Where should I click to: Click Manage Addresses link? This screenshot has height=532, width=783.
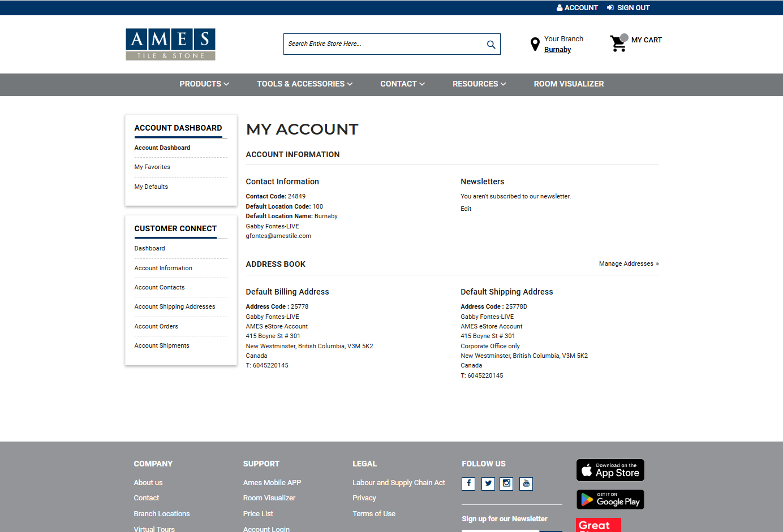coord(628,263)
